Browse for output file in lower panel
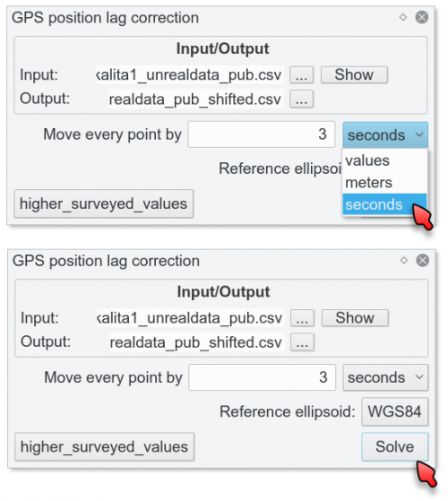This screenshot has height=501, width=448. point(302,342)
